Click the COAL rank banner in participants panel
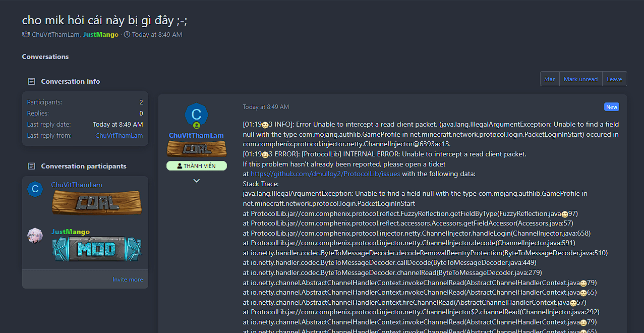 coord(97,202)
